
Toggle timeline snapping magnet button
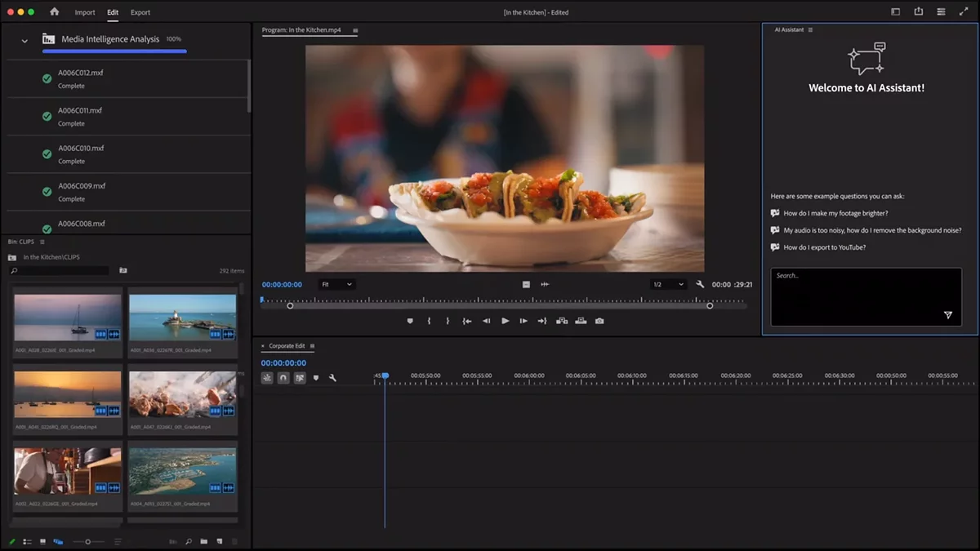pyautogui.click(x=283, y=378)
